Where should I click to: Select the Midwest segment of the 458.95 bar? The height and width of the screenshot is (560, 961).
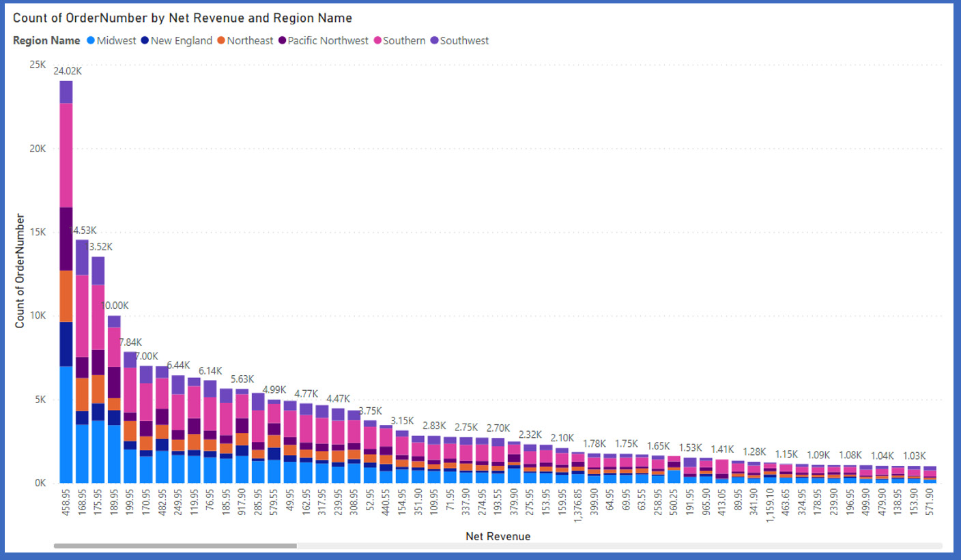[x=66, y=424]
